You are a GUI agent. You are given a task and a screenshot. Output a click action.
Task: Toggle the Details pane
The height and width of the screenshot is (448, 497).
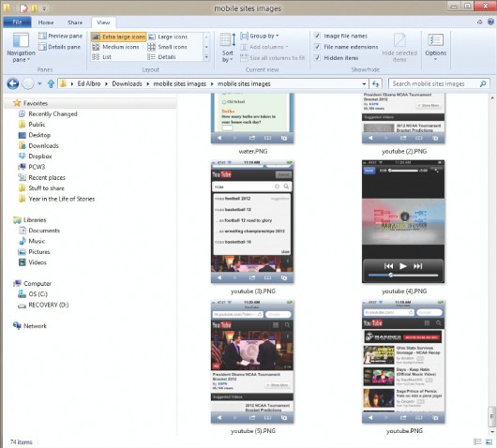tap(60, 47)
